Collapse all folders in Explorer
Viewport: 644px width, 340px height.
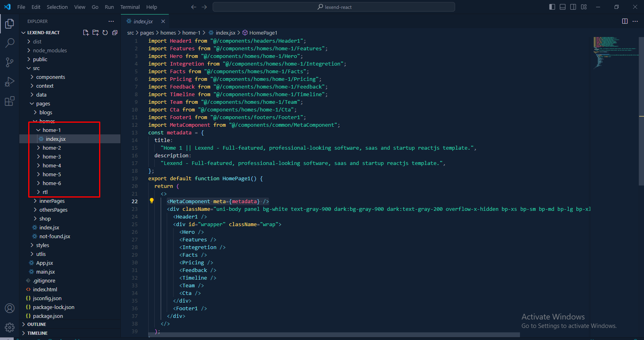tap(115, 33)
